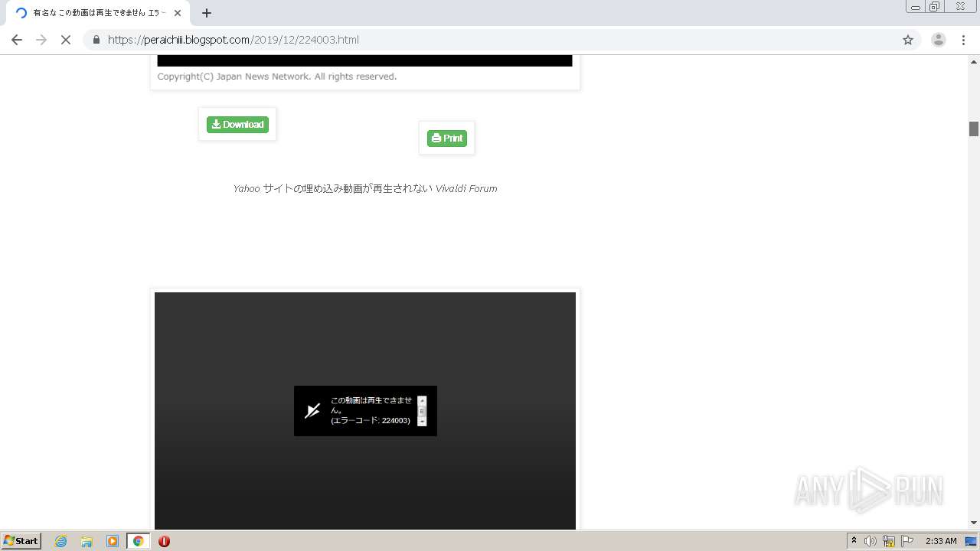Open the red security icon in taskbar

coord(164,541)
